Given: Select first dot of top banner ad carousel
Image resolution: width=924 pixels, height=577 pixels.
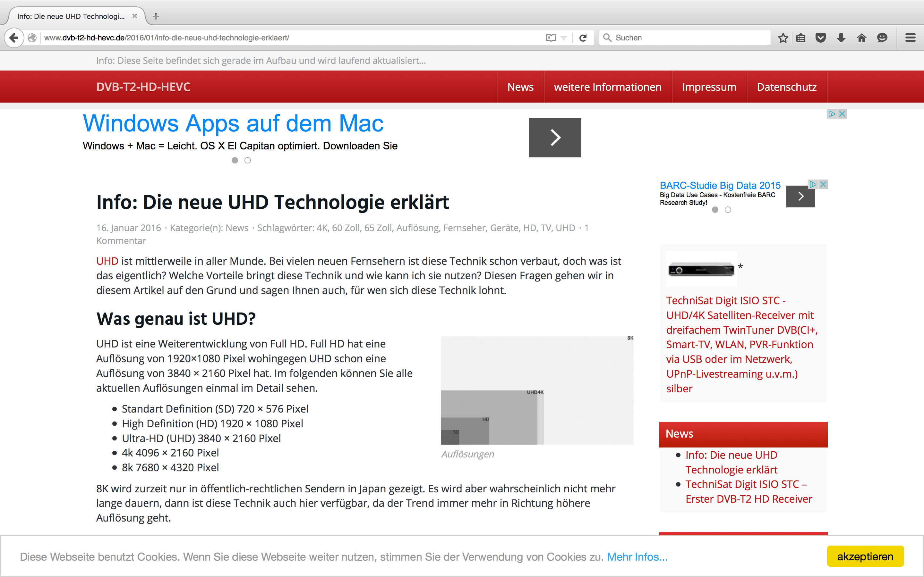Looking at the screenshot, I should coord(235,160).
